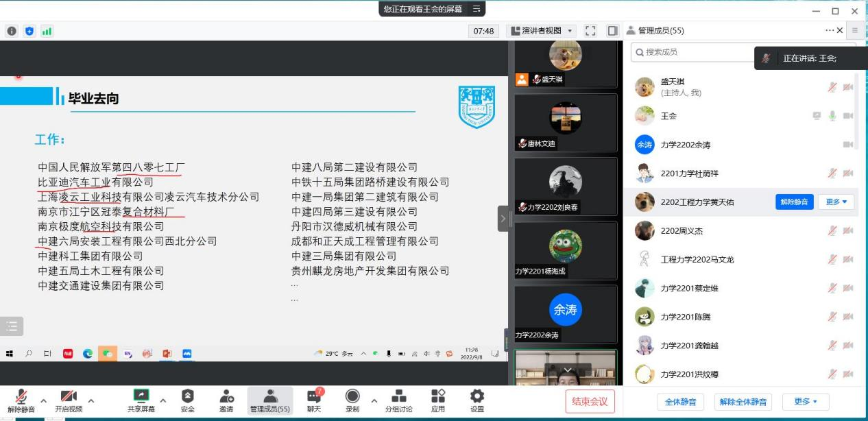Open the three-dots menu in members panel
The image size is (868, 421).
830,31
